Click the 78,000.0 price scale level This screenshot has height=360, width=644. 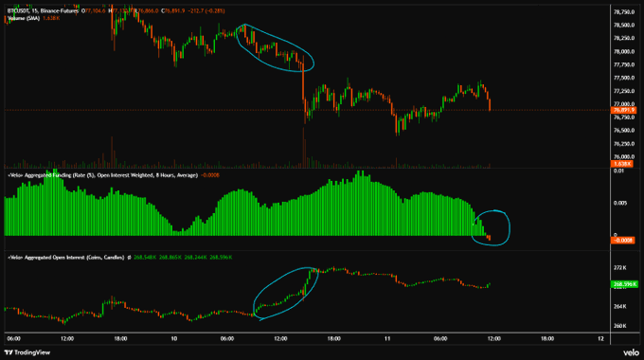[x=624, y=52]
